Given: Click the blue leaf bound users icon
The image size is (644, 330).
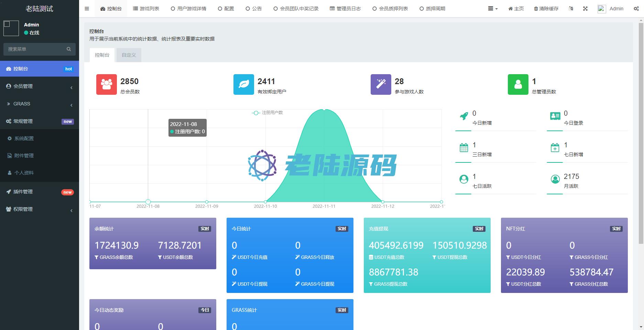Looking at the screenshot, I should [x=243, y=84].
